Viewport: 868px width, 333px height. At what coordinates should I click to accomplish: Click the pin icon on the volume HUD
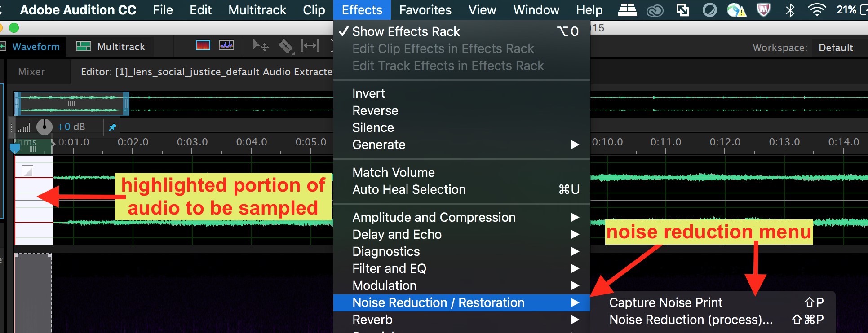(x=112, y=127)
